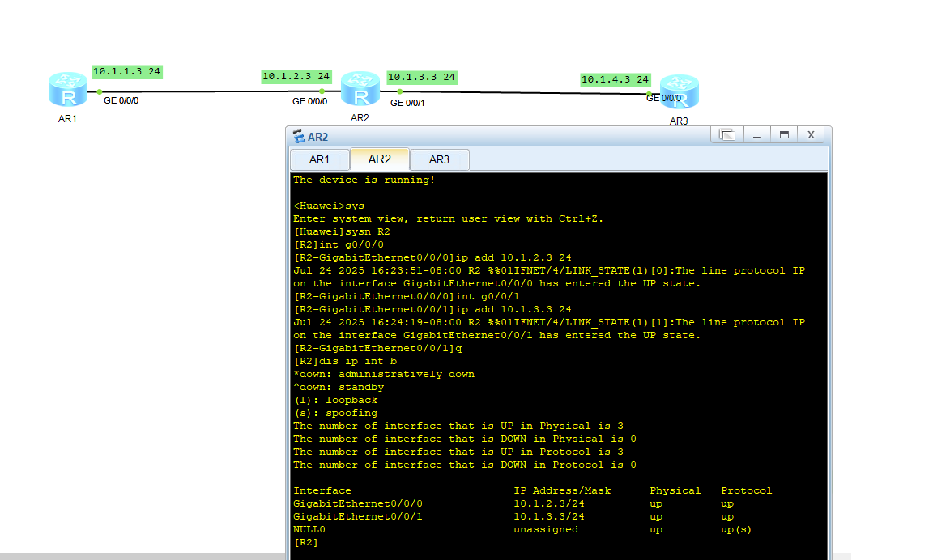Image resolution: width=933 pixels, height=560 pixels.
Task: Click the link between AR1 and AR2
Action: [x=212, y=91]
